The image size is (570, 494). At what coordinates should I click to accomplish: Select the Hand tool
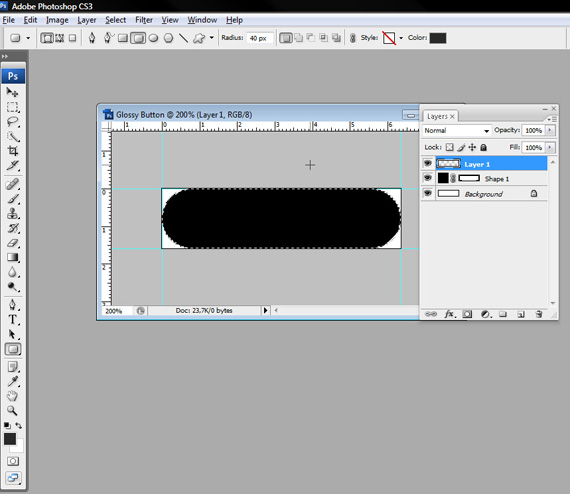[12, 395]
